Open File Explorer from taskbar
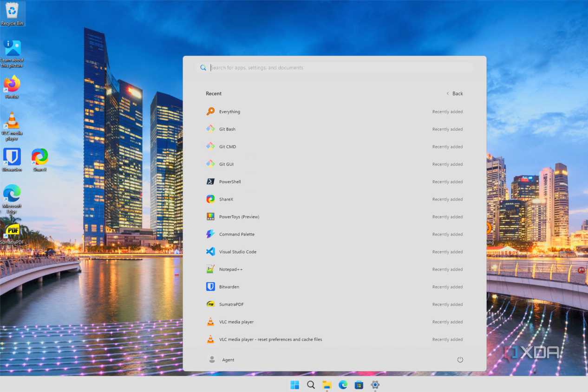Viewport: 588px width, 392px height. 327,385
